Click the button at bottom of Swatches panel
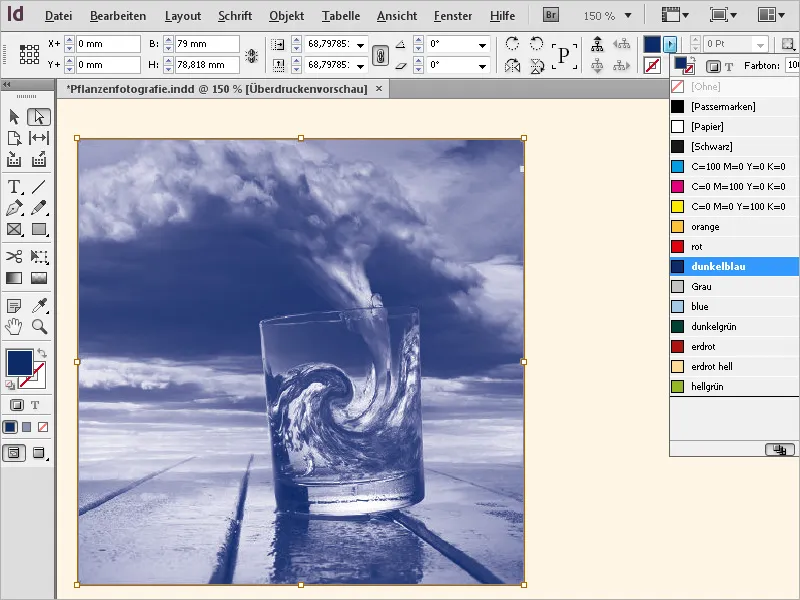This screenshot has height=600, width=800. [x=781, y=450]
